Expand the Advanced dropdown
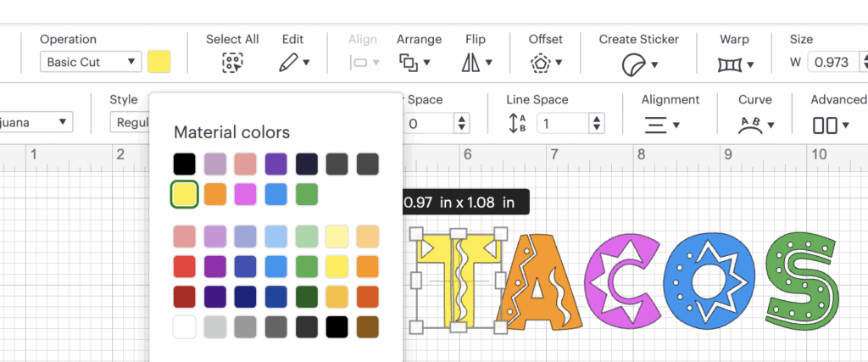The image size is (868, 362). 831,125
